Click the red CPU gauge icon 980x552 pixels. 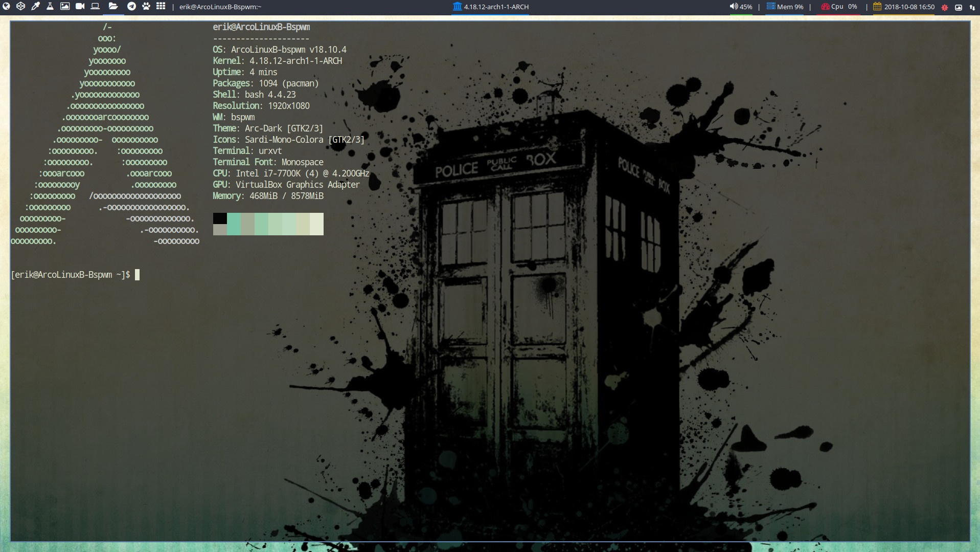(x=825, y=7)
